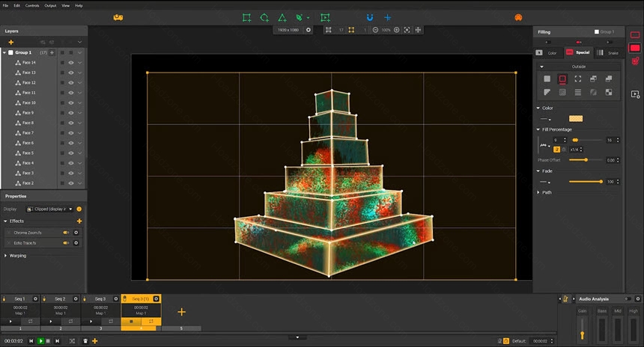Image resolution: width=644 pixels, height=347 pixels.
Task: Choose the checkerboard fill style
Action: (x=609, y=92)
